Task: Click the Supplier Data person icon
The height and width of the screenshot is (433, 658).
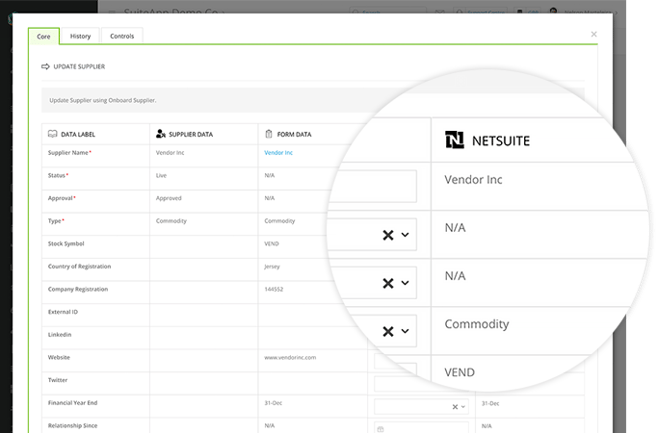Action: point(160,133)
